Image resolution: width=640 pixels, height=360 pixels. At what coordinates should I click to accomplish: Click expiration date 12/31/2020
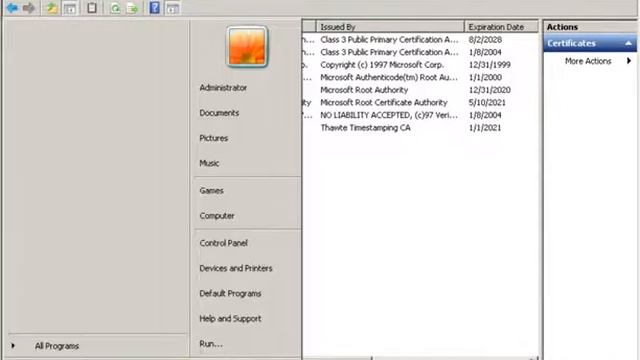pos(489,90)
